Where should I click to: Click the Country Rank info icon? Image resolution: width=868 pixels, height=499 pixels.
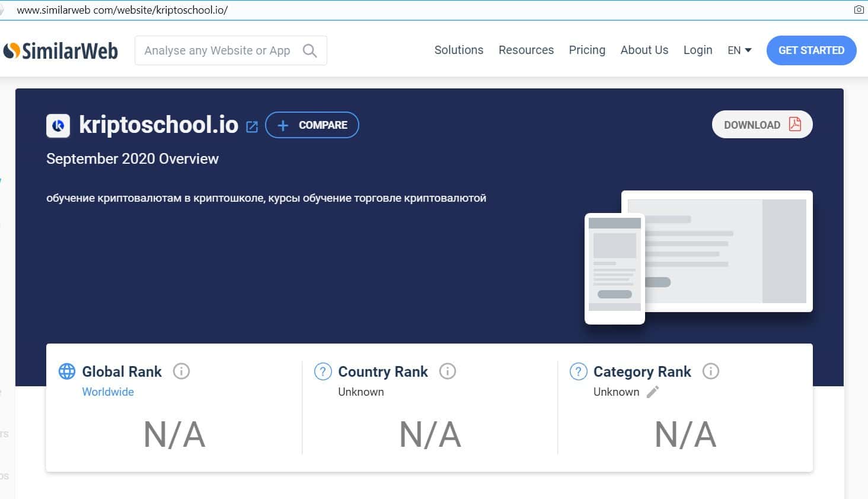point(447,371)
